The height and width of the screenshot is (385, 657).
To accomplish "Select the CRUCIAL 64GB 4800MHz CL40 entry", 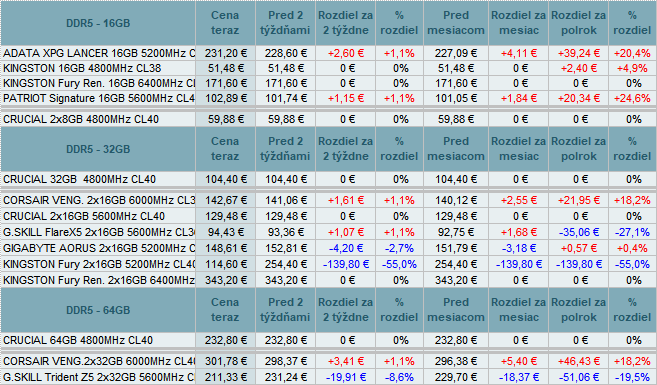I will tap(78, 340).
